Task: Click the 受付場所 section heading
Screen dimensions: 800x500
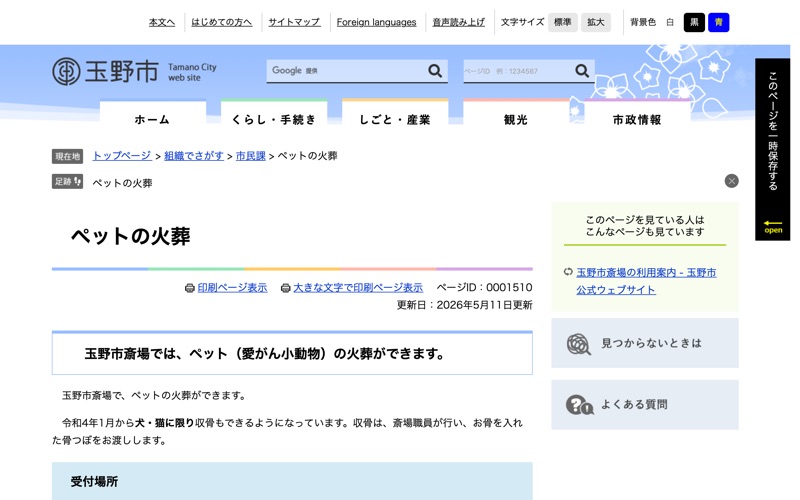Action: [x=94, y=482]
